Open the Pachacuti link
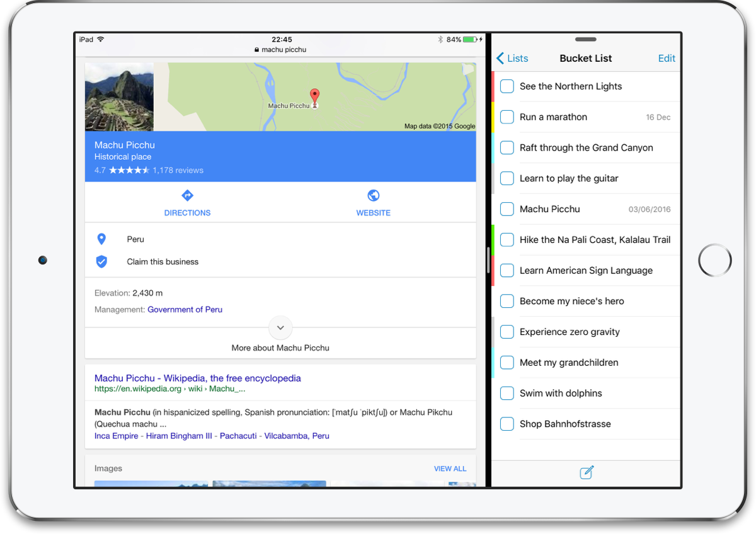This screenshot has width=756, height=534. [x=238, y=436]
